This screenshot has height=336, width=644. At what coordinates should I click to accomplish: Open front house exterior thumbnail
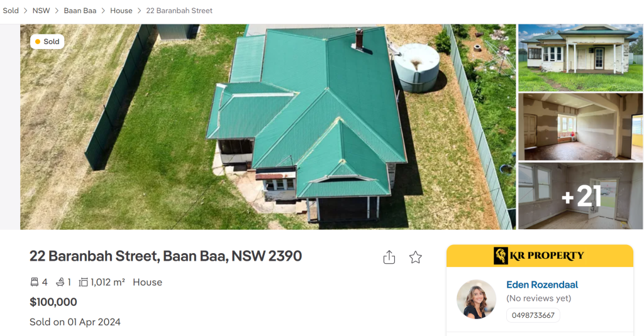(580, 58)
